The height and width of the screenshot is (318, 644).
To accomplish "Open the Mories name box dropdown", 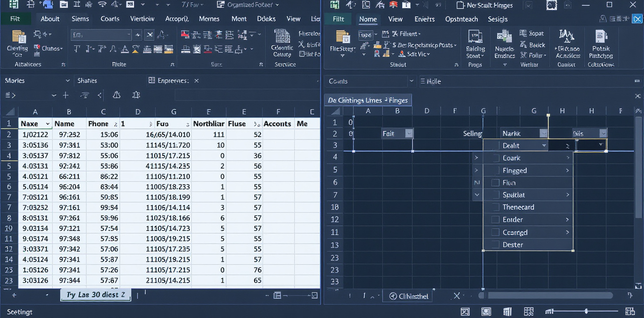I will click(x=68, y=81).
